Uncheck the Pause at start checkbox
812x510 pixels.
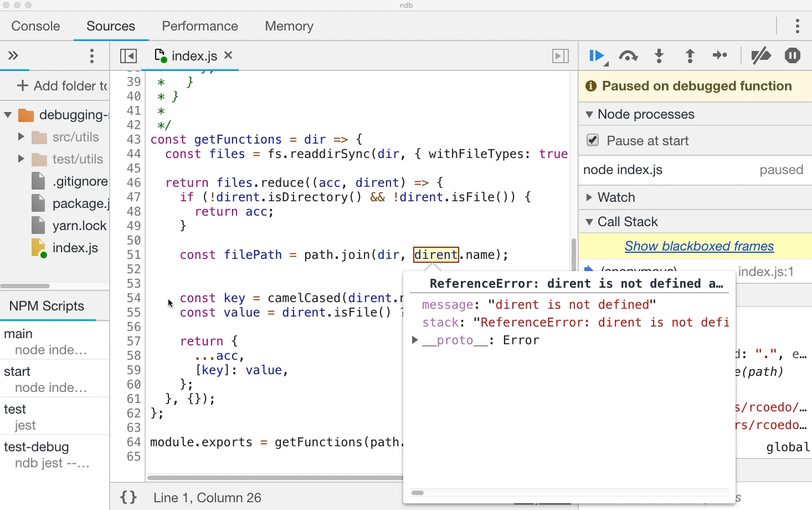[593, 140]
